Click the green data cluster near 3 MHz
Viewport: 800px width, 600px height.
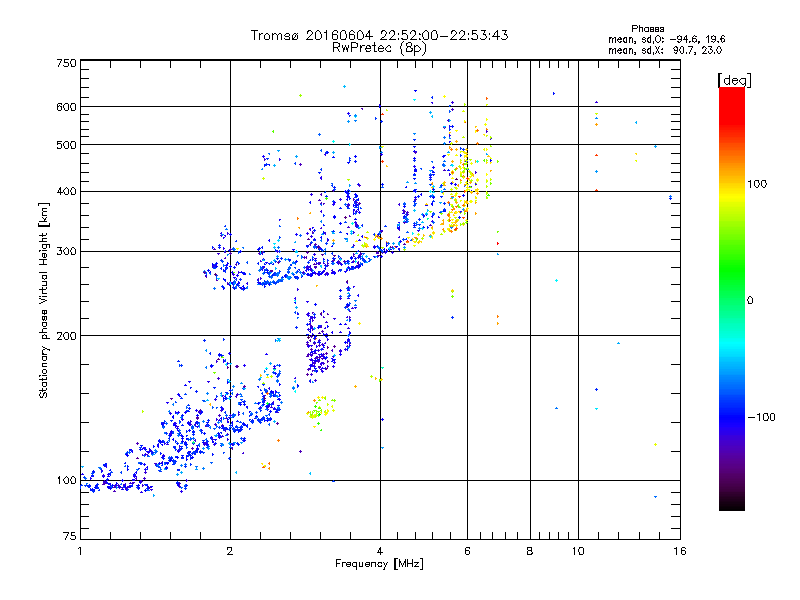pos(318,410)
